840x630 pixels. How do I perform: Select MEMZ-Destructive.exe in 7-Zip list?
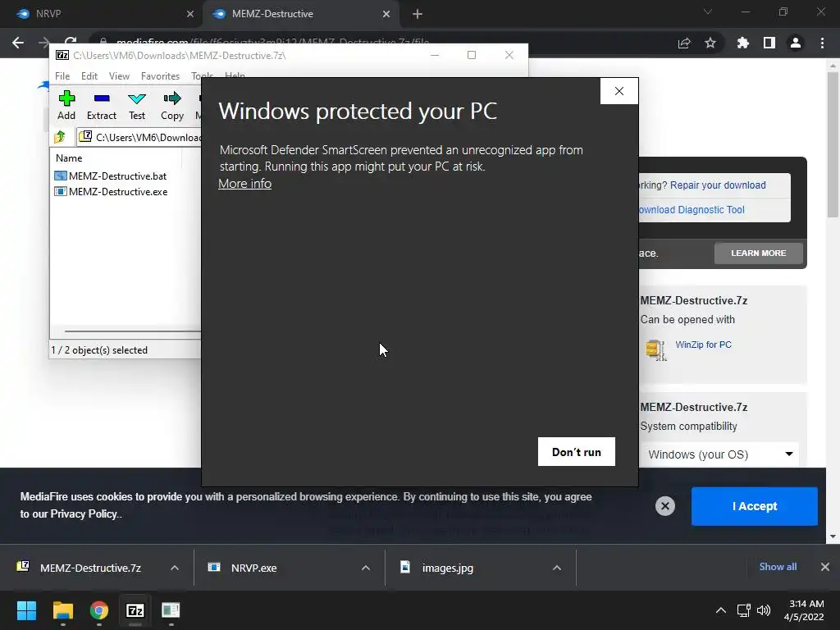(112, 191)
